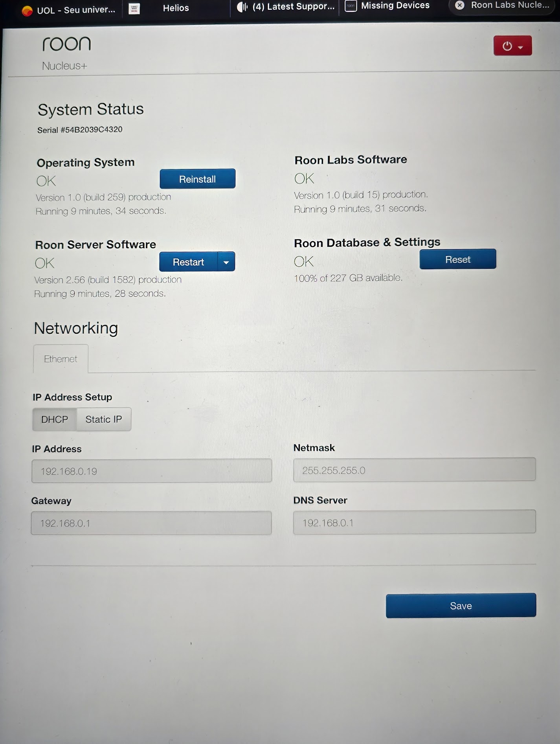The height and width of the screenshot is (744, 560).
Task: Click 'Running 9 minutes, 34 seconds.' text
Action: click(101, 211)
